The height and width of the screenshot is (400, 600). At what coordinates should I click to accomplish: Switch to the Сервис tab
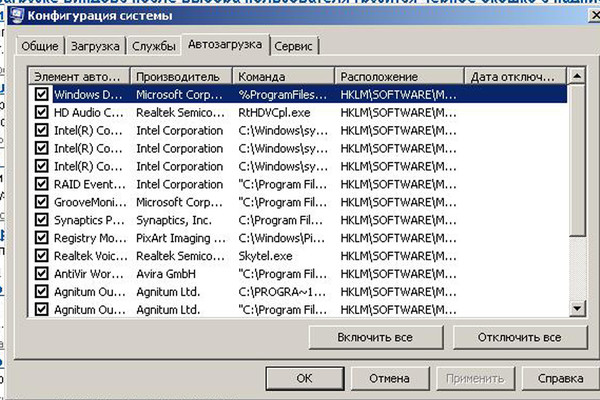(293, 46)
